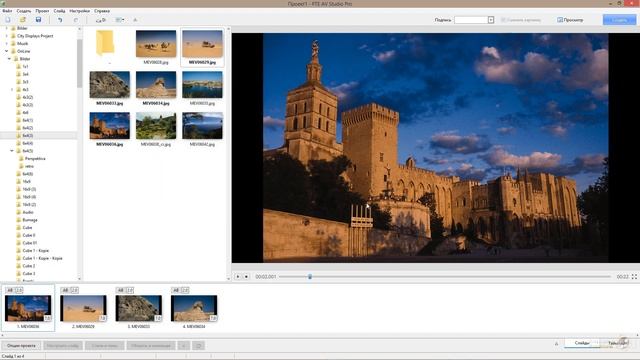Select the MEV06042.jpg thumbnail
Image resolution: width=640 pixels, height=360 pixels.
coord(202,126)
